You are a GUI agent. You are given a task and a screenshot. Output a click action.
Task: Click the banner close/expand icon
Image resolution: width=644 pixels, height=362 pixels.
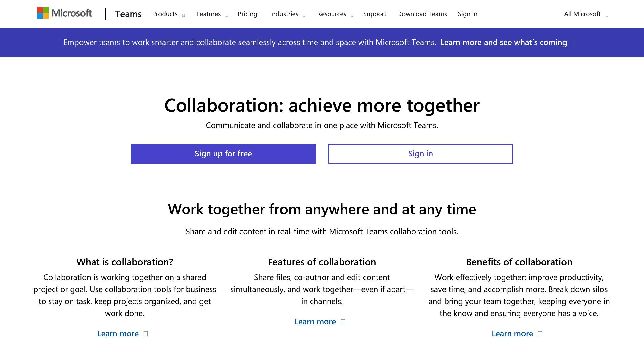tap(574, 42)
